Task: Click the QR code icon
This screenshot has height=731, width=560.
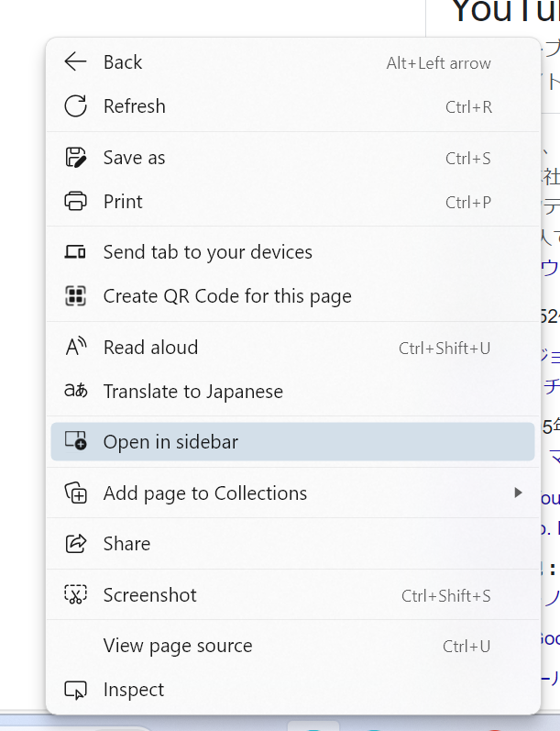Action: pyautogui.click(x=75, y=296)
